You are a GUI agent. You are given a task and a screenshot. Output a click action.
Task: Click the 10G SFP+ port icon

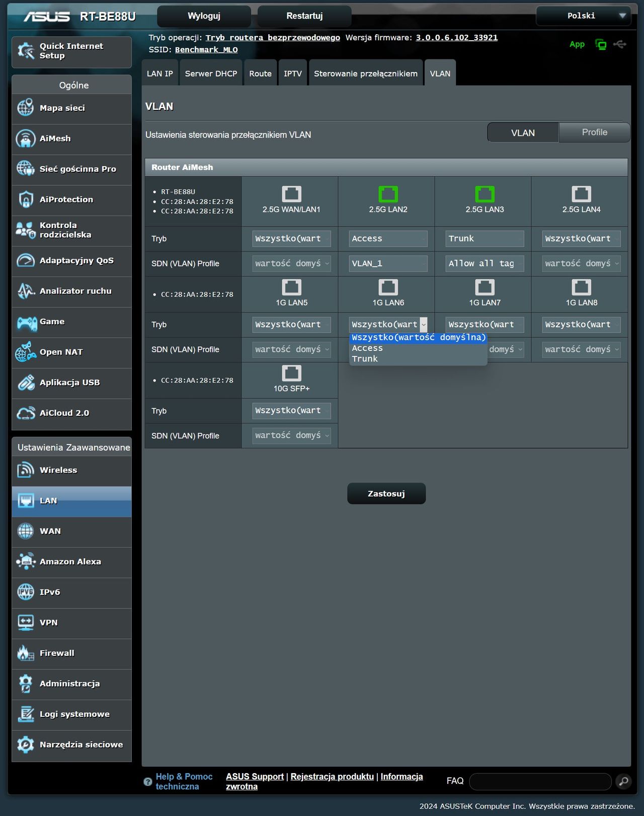[x=291, y=373]
